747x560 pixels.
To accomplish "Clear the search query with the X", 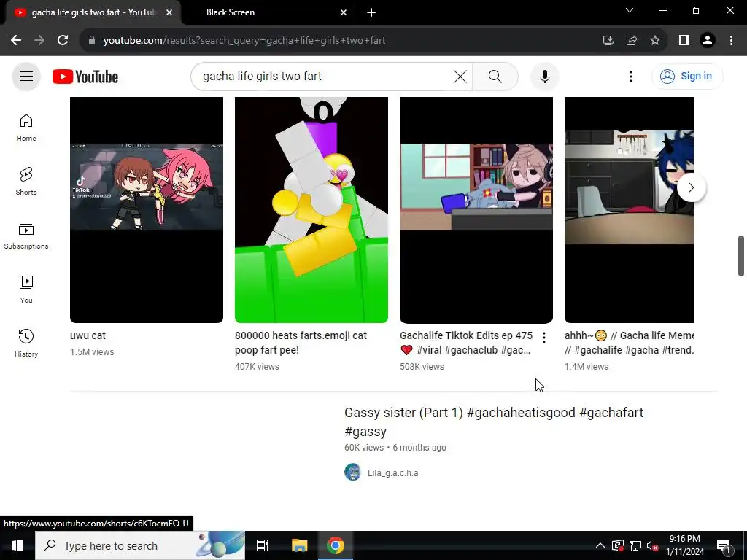I will pos(460,76).
